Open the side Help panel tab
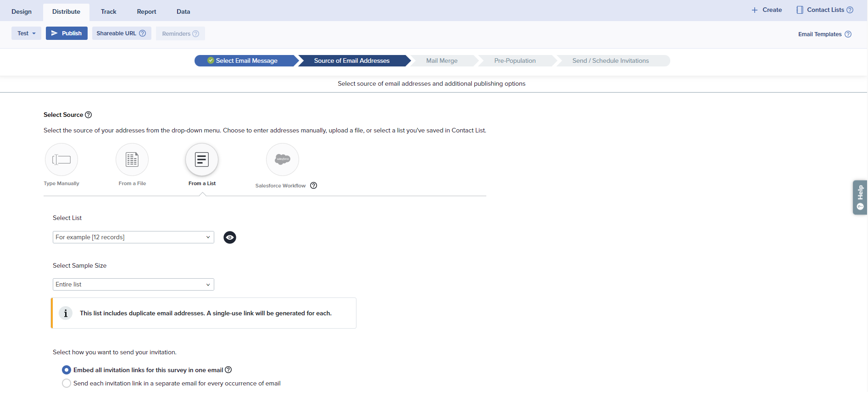The image size is (868, 396). 860,198
